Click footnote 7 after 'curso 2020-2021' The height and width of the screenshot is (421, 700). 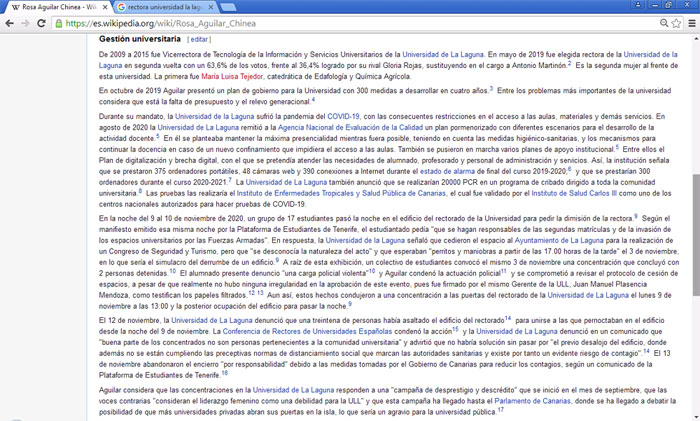pos(230,180)
